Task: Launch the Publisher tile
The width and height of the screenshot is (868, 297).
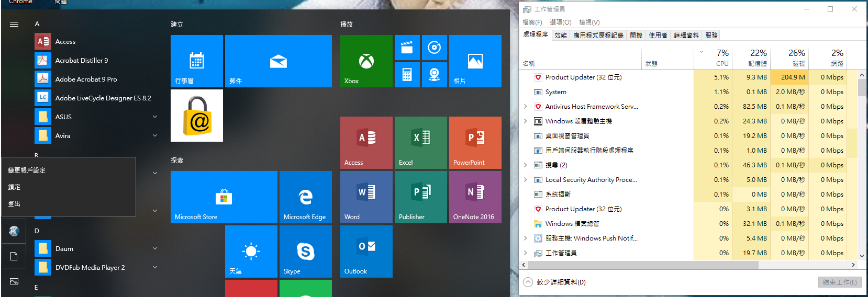Action: pos(421,197)
